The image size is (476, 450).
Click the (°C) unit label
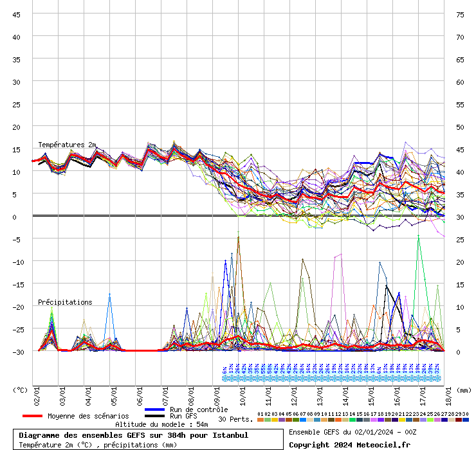20,390
